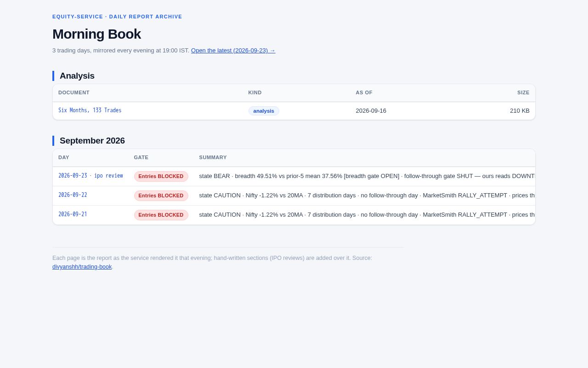Open the latest (2026-09-23) report link
The height and width of the screenshot is (368, 588).
[233, 51]
